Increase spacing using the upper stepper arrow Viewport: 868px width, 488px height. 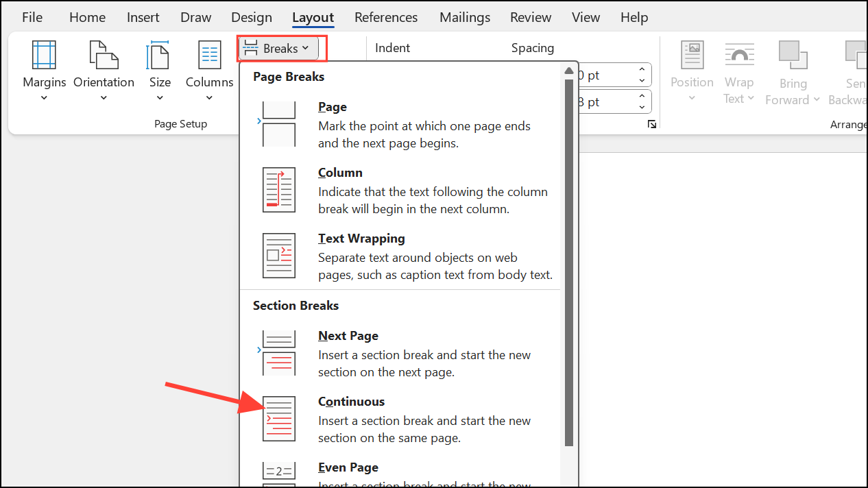[x=642, y=70]
